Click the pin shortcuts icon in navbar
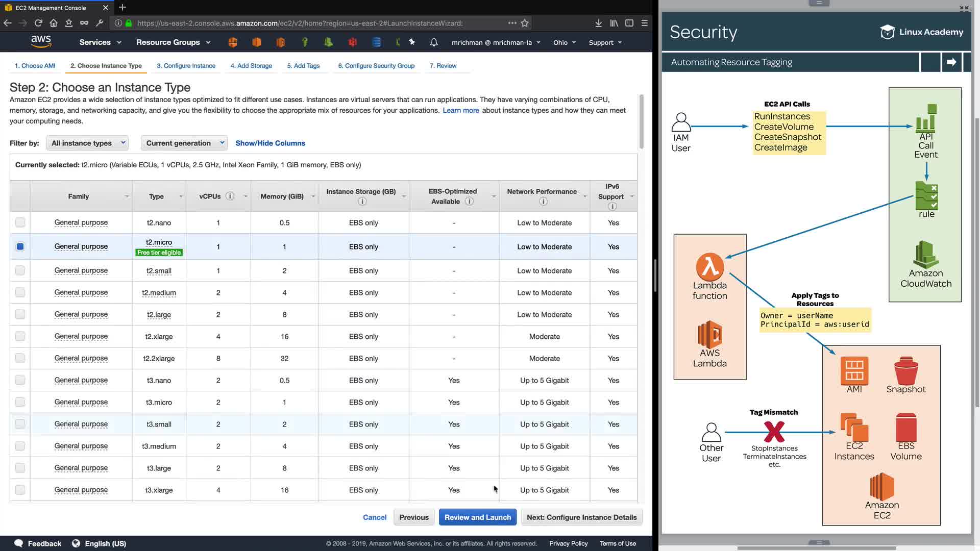The height and width of the screenshot is (551, 980). point(412,42)
